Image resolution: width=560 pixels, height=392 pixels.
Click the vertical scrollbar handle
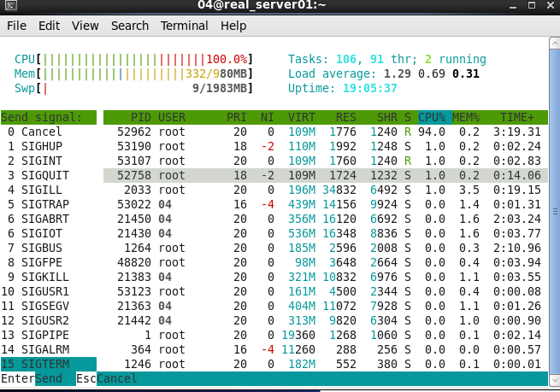coord(555,212)
